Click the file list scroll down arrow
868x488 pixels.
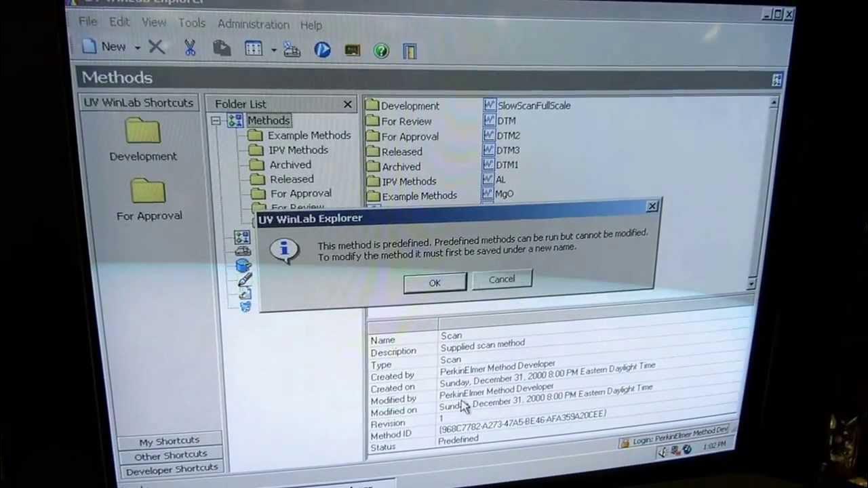coord(751,283)
